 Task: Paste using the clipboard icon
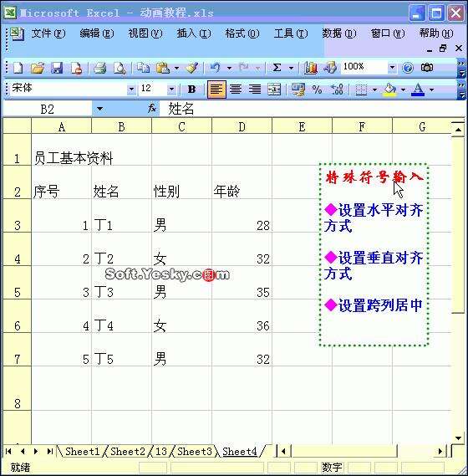pos(163,68)
